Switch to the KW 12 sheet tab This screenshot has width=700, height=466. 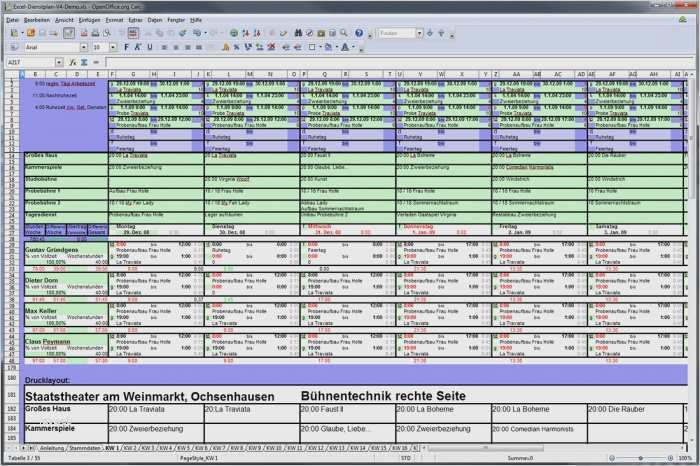tap(316, 448)
